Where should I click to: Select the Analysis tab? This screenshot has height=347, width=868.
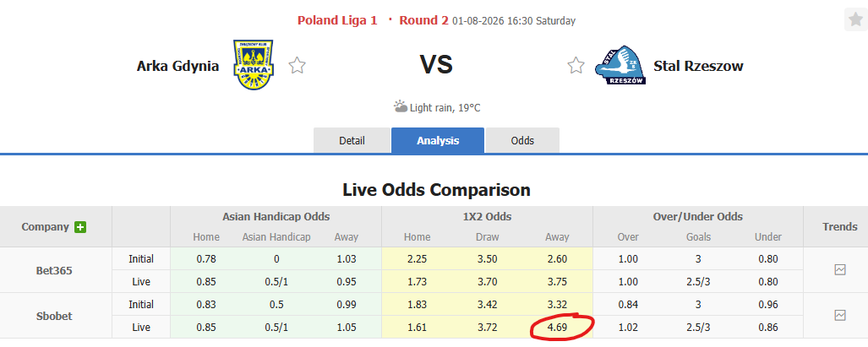click(438, 140)
